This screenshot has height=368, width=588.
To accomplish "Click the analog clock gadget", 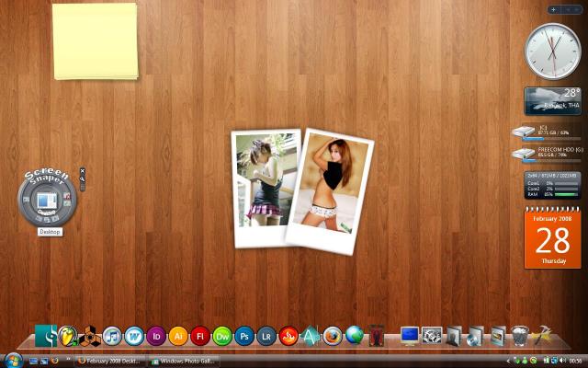I will point(552,52).
